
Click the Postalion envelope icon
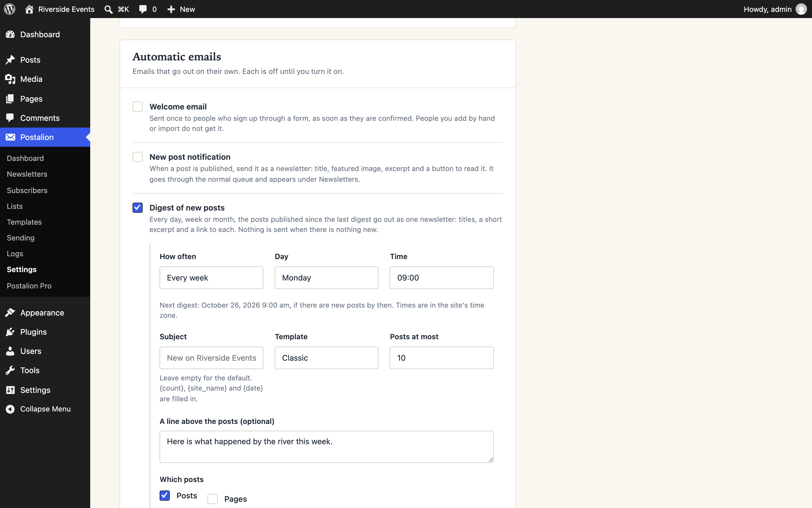click(x=10, y=137)
